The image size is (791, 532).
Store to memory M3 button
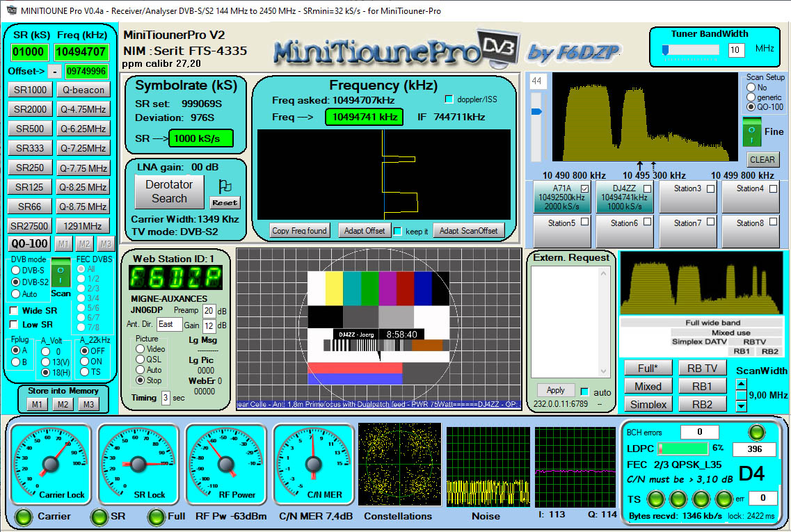[x=89, y=405]
